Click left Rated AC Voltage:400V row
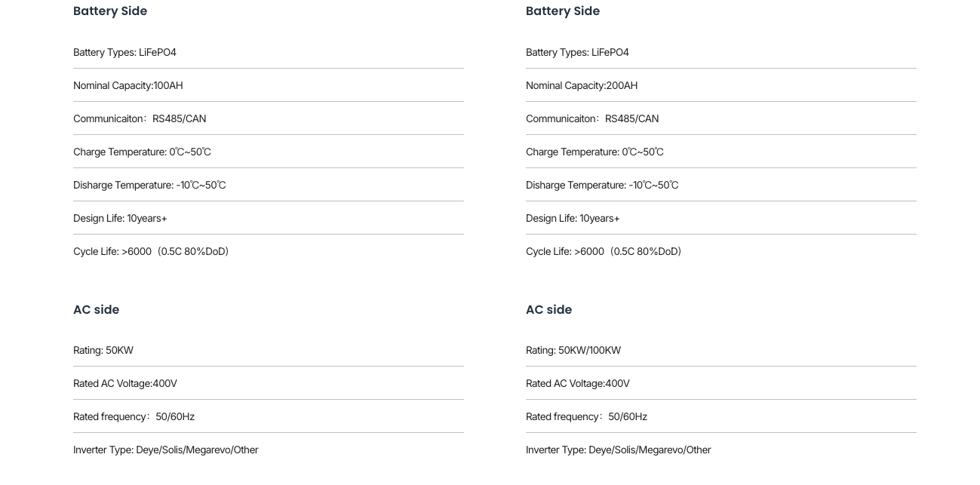This screenshot has height=485, width=980. click(x=269, y=383)
